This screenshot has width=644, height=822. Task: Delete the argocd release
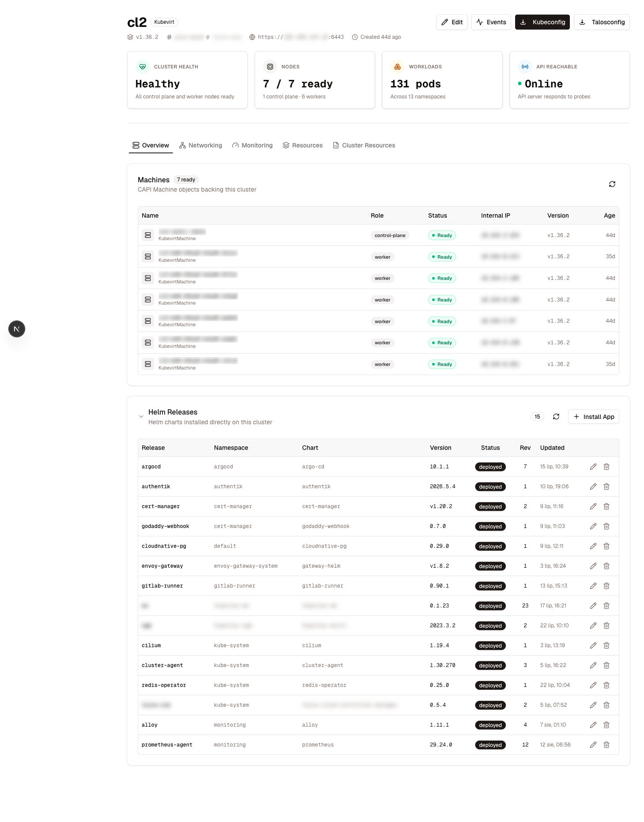(606, 467)
